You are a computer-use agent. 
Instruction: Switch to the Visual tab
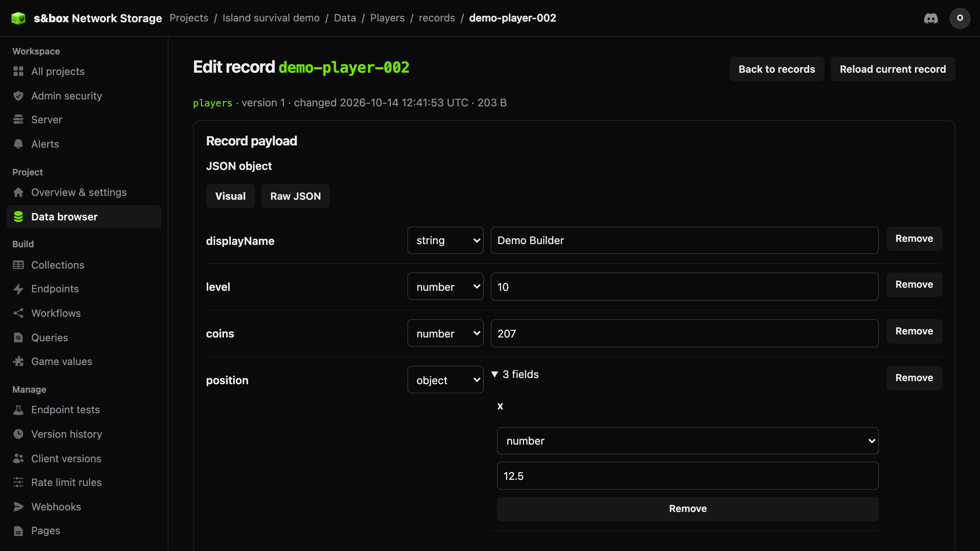click(x=230, y=196)
